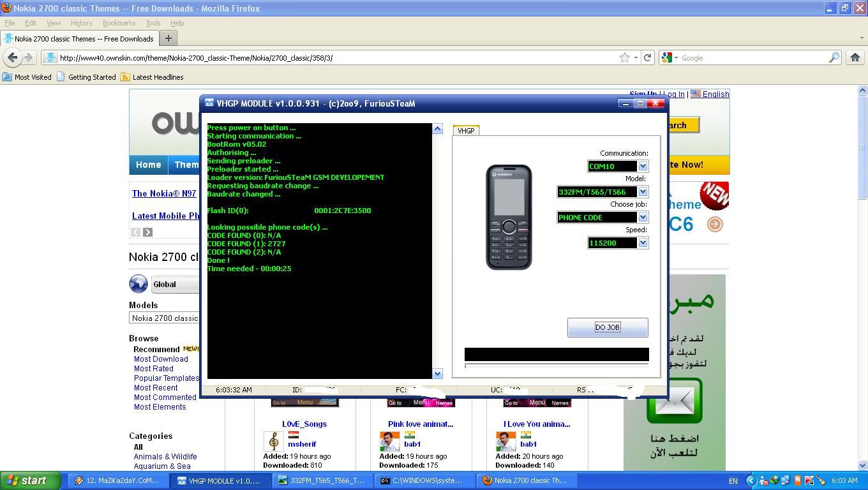
Task: Expand hidden tray icons with the chevron
Action: [x=751, y=480]
